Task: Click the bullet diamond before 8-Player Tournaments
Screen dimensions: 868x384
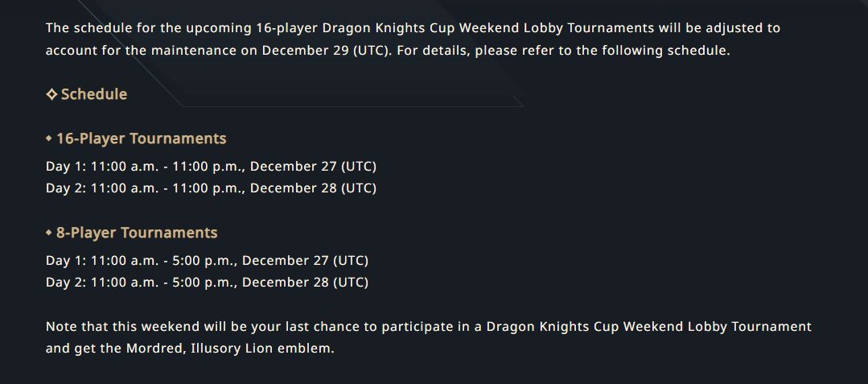Action: pos(49,233)
